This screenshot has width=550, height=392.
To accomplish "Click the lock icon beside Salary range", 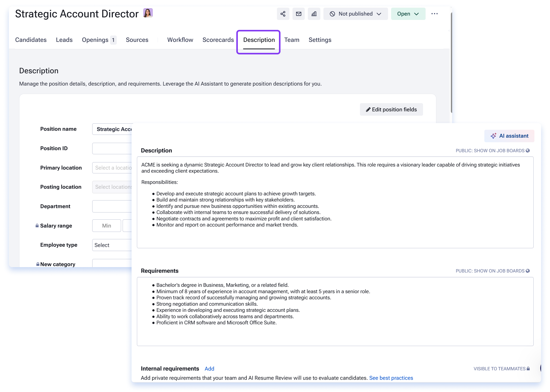I will tap(37, 225).
